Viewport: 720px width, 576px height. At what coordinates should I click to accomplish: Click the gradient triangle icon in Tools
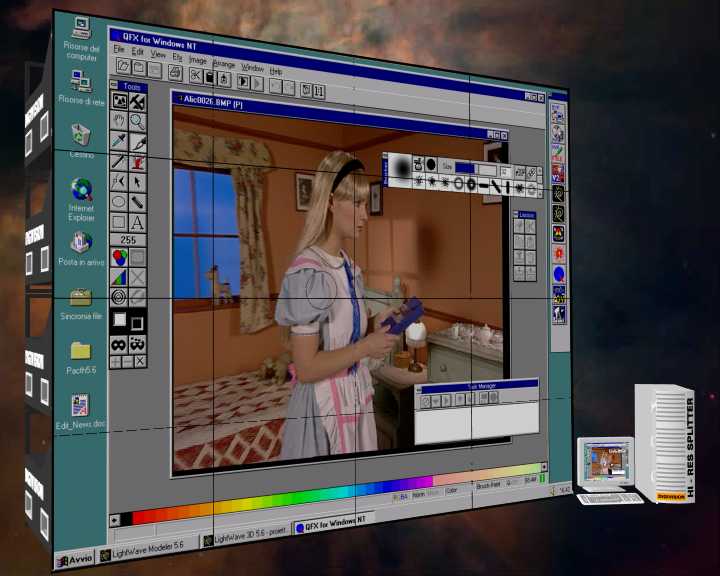click(119, 277)
